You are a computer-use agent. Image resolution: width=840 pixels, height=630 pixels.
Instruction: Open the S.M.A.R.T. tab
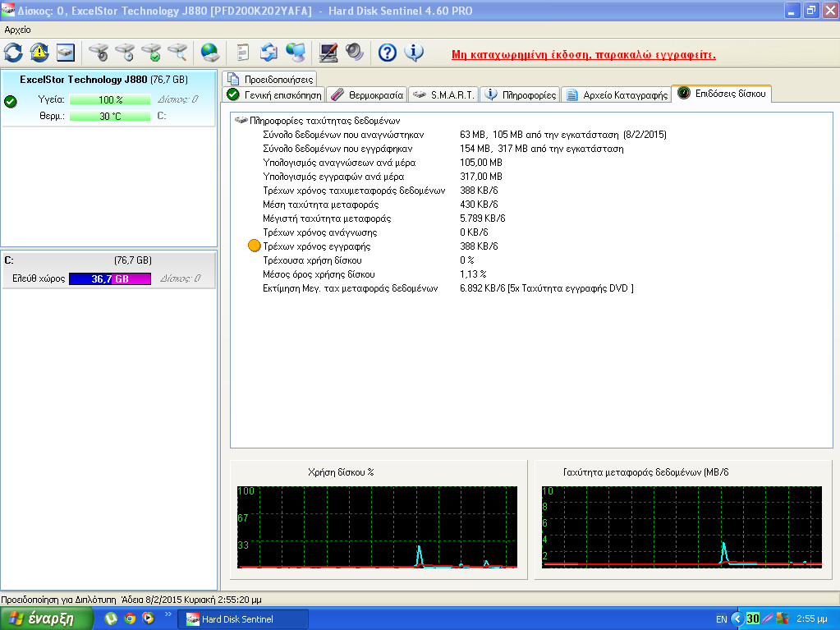pos(443,94)
